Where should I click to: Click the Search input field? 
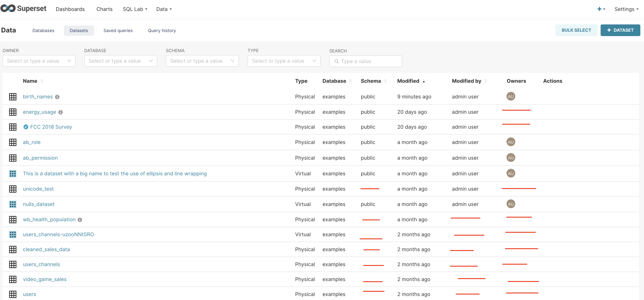coord(366,61)
